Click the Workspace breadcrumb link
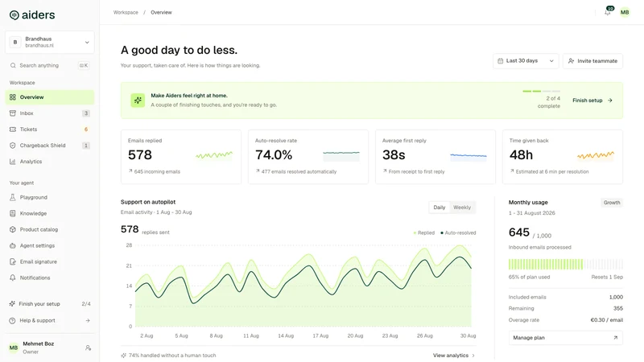The height and width of the screenshot is (362, 644). 126,12
